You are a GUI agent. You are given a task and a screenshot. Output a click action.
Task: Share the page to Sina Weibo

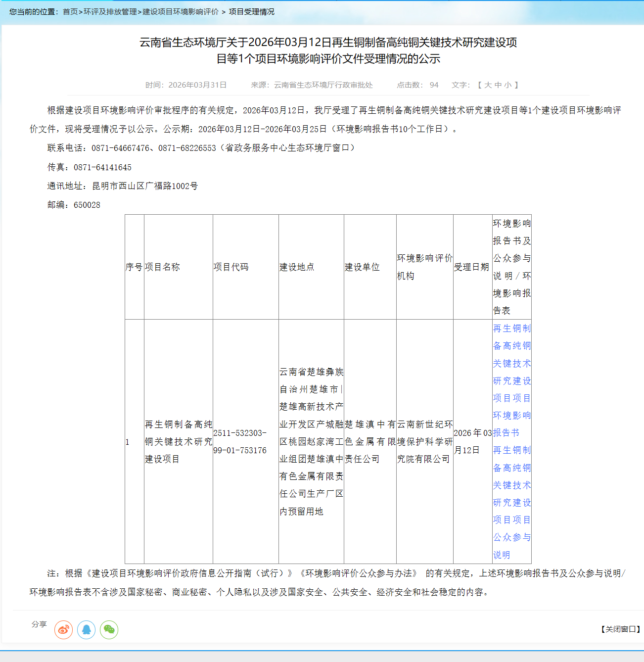pyautogui.click(x=63, y=630)
